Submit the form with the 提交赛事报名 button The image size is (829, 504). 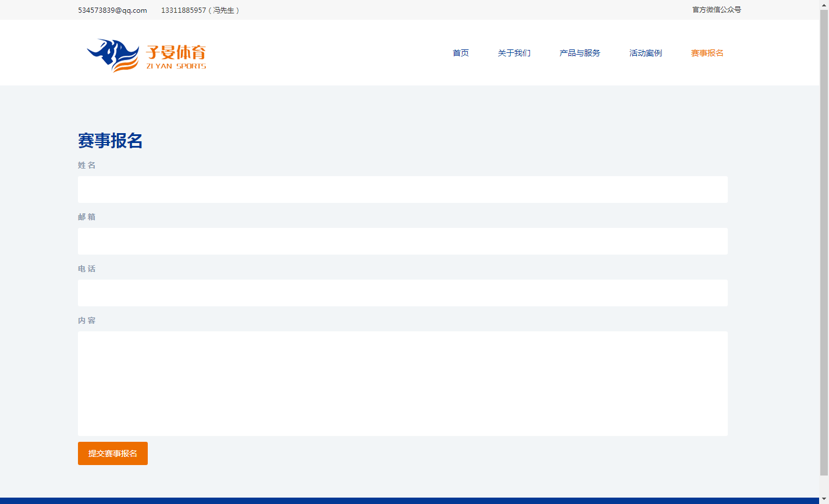tap(113, 453)
